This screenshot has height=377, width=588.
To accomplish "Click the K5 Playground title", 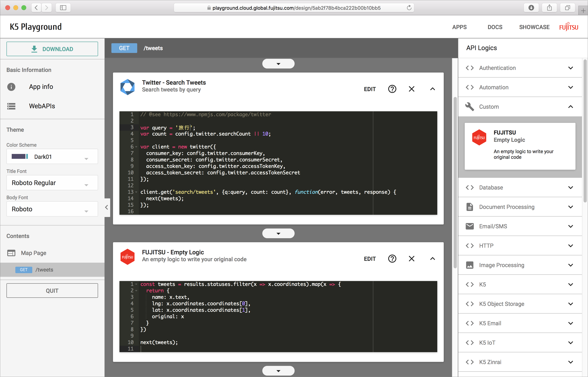I will pyautogui.click(x=36, y=27).
